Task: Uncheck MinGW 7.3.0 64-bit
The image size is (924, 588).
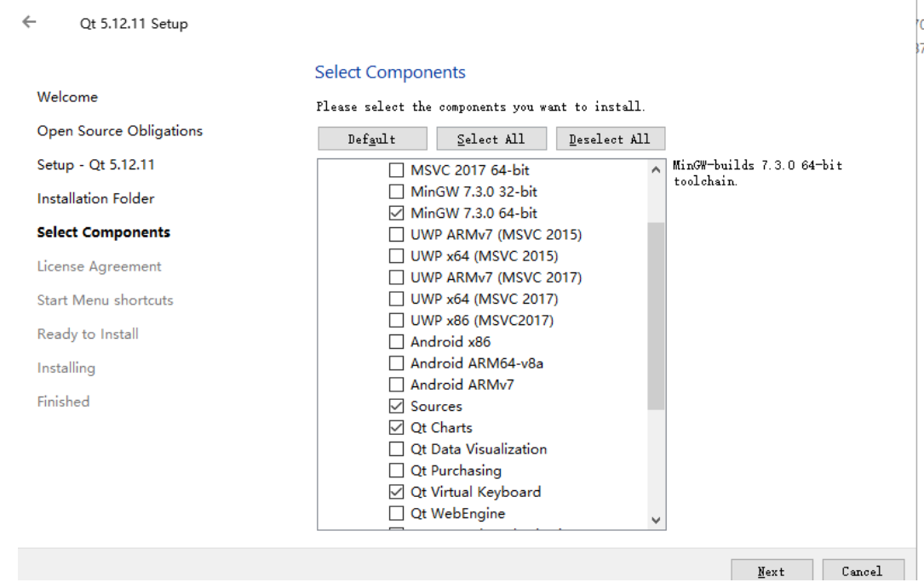Action: (x=397, y=213)
